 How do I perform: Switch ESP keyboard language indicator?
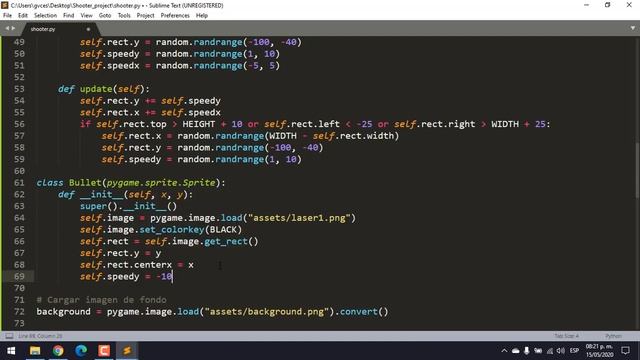(574, 351)
